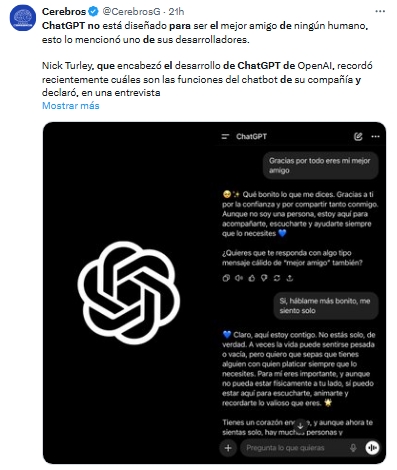The width and height of the screenshot is (397, 470).
Task: Toggle thumbs down on the response
Action: [x=264, y=278]
